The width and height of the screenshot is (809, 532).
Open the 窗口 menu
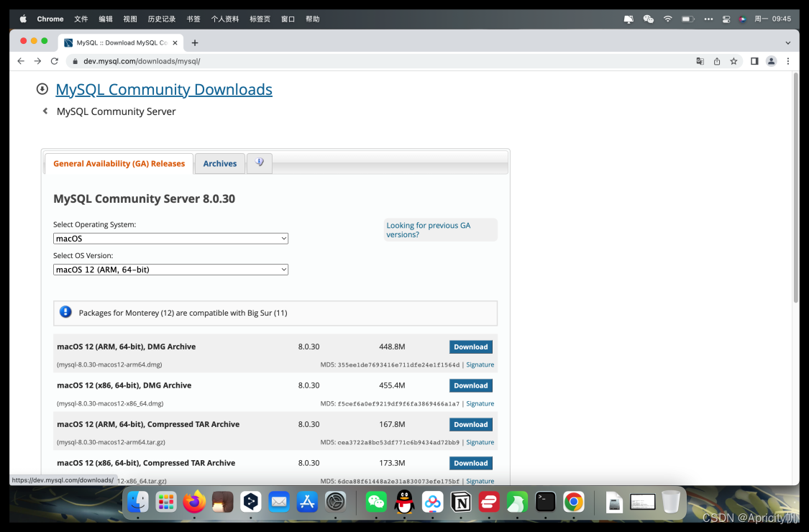pos(288,19)
